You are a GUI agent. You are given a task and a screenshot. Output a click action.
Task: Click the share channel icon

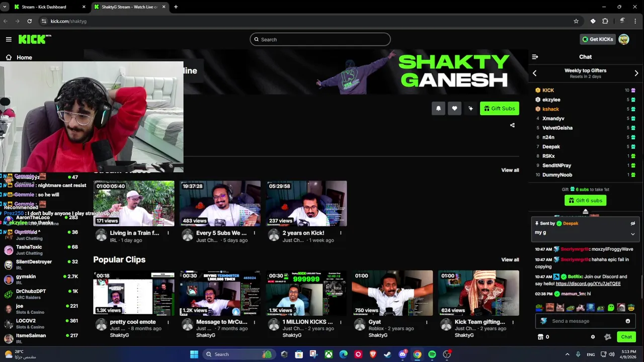[x=512, y=125]
